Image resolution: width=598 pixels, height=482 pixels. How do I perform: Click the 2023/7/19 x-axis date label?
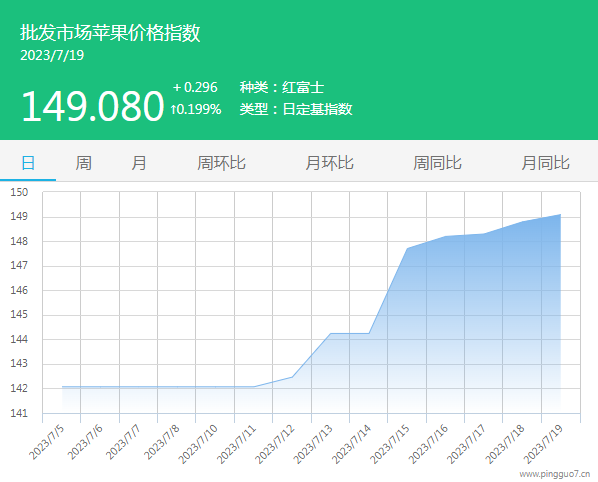click(x=544, y=444)
